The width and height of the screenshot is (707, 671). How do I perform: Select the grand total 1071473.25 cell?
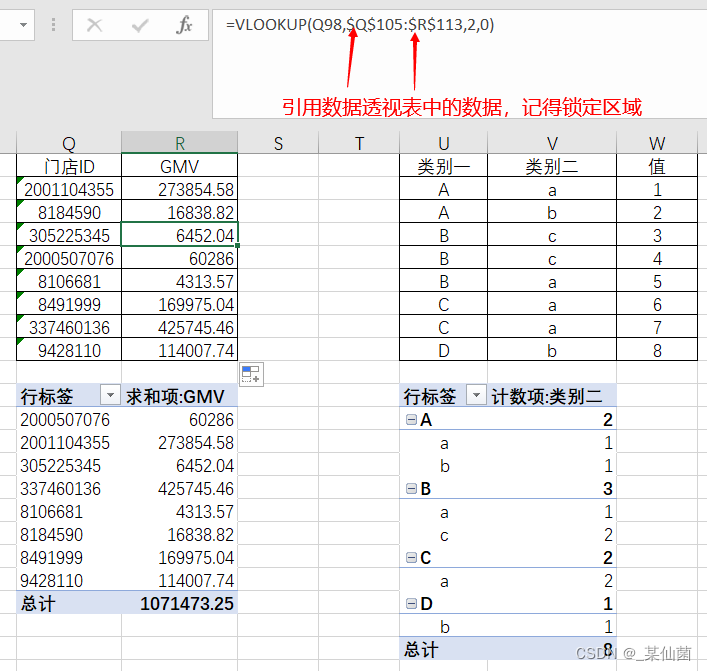point(179,603)
